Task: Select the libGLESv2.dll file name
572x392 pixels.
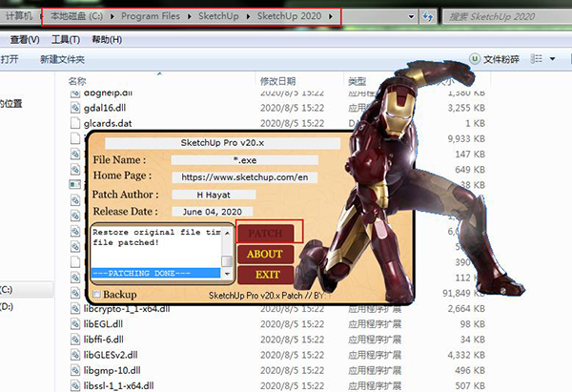Action: (111, 355)
